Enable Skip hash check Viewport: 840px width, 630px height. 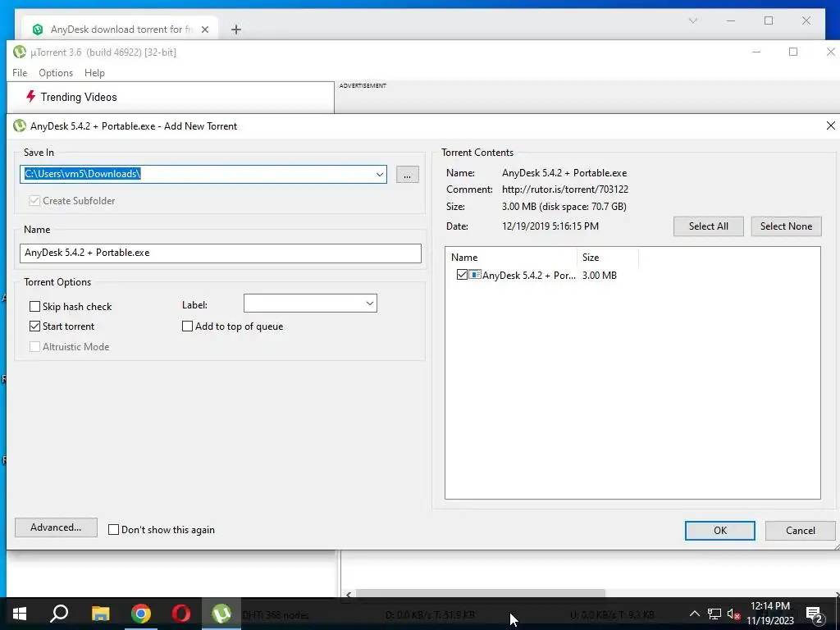34,307
